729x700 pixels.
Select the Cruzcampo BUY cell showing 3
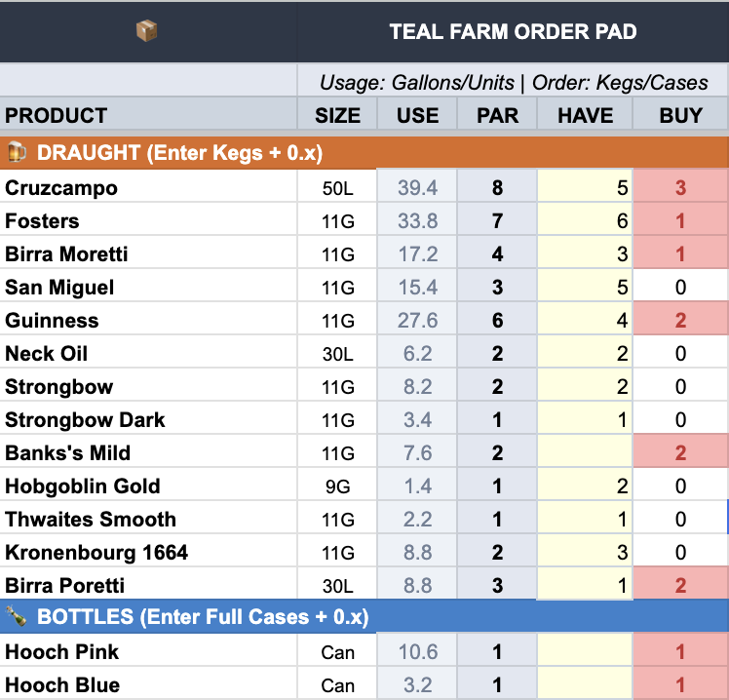point(680,188)
